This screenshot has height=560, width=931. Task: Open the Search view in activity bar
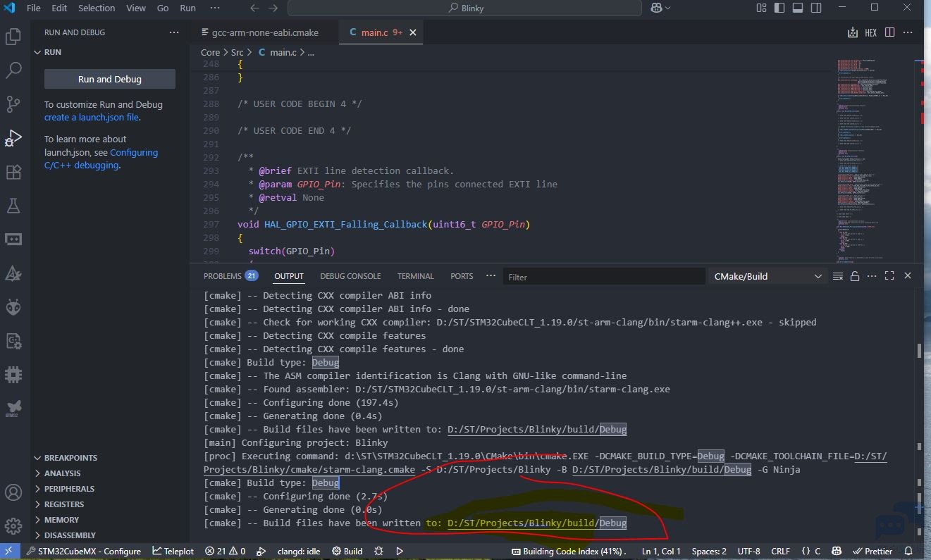13,70
